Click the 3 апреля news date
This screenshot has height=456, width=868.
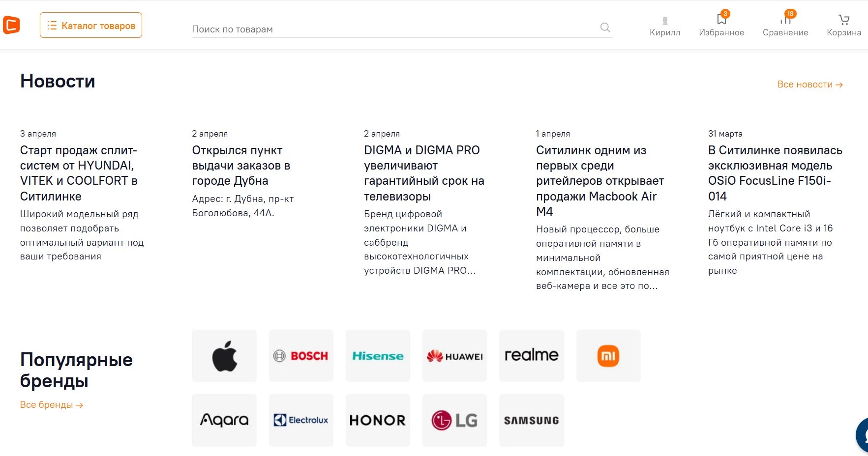pos(38,134)
